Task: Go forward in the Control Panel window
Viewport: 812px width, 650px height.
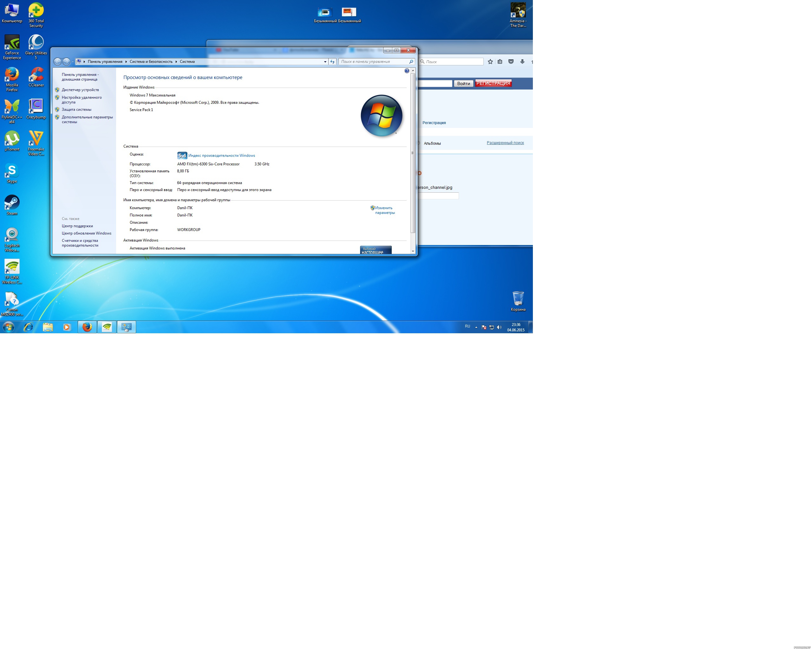Action: pos(66,62)
